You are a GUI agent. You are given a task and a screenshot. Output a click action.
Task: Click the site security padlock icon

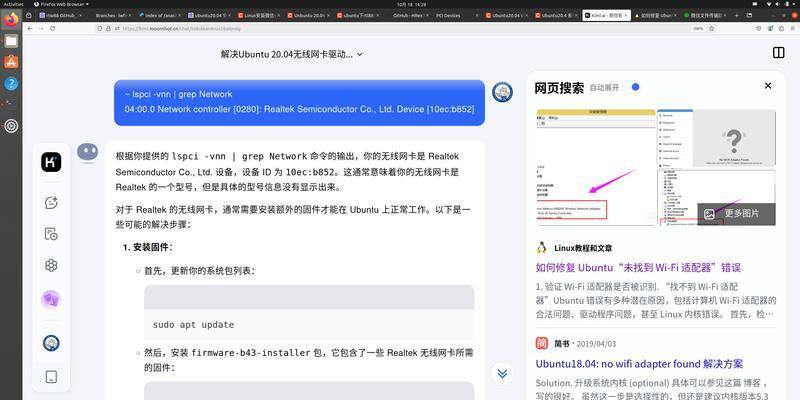pyautogui.click(x=108, y=29)
